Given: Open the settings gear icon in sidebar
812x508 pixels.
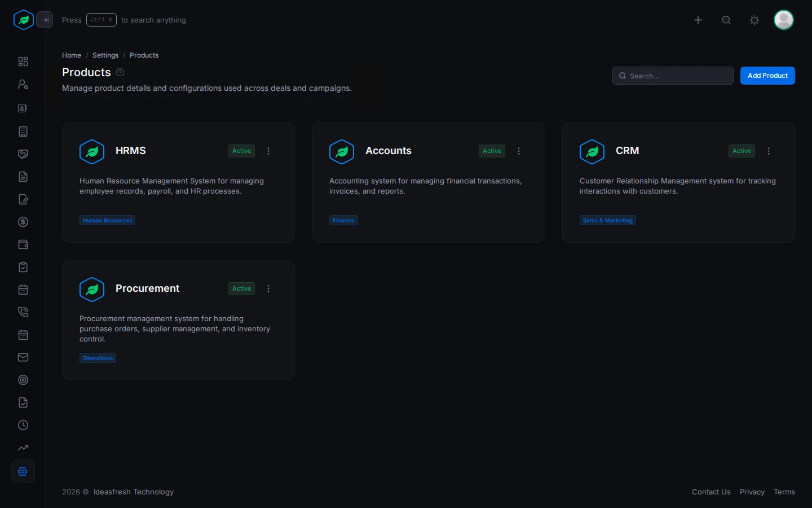Looking at the screenshot, I should point(23,471).
